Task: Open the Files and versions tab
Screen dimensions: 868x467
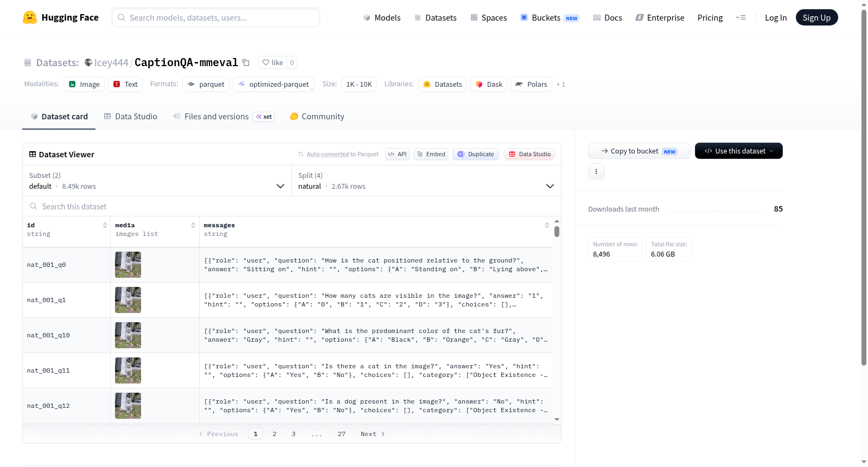Action: tap(224, 117)
